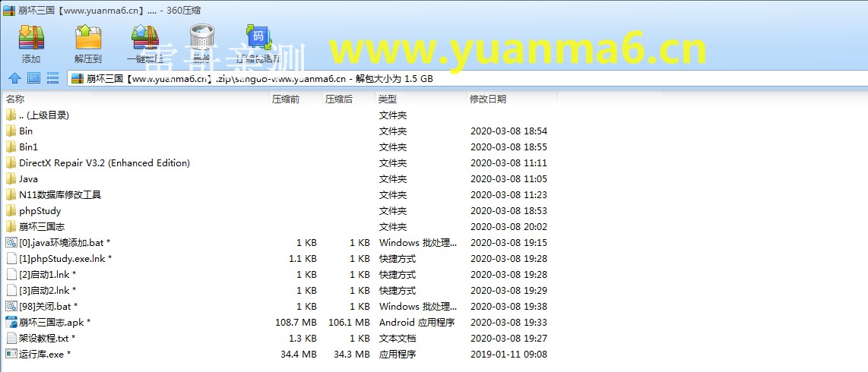Select [98]关闭.bat file name

pos(48,306)
